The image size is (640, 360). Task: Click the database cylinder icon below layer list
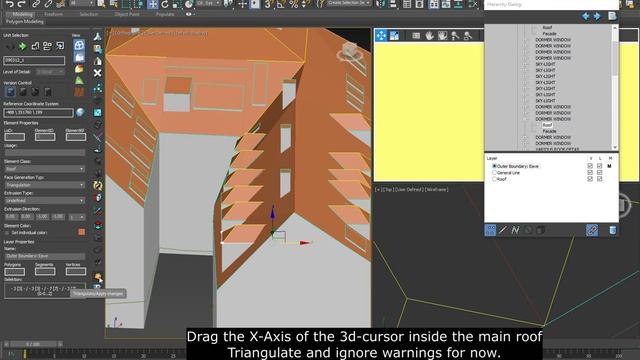click(x=613, y=230)
